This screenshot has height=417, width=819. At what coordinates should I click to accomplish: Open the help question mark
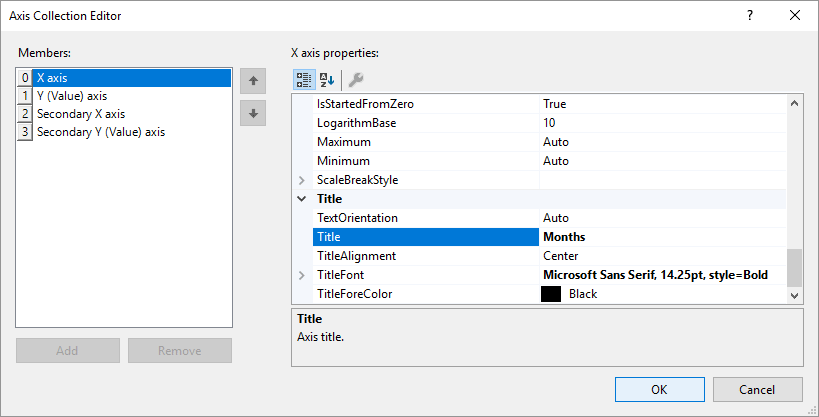pyautogui.click(x=750, y=15)
